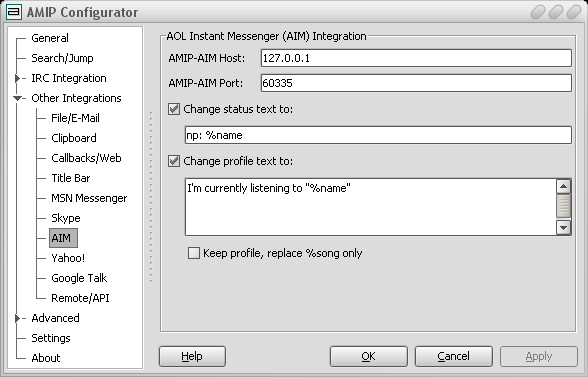The image size is (588, 377).
Task: Select the AIM tree item
Action: pos(63,238)
